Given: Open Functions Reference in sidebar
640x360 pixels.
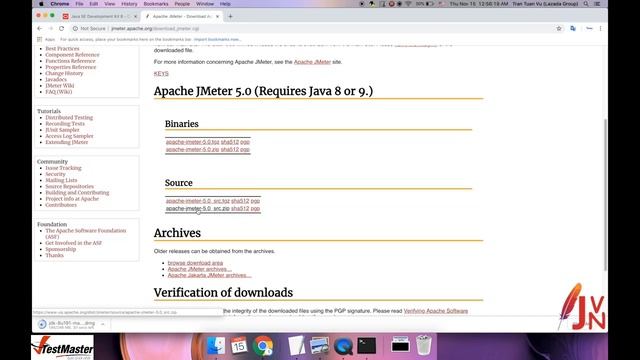Looking at the screenshot, I should pos(70,61).
